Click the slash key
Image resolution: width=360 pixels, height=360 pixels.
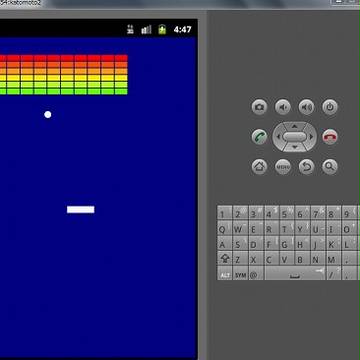333,274
